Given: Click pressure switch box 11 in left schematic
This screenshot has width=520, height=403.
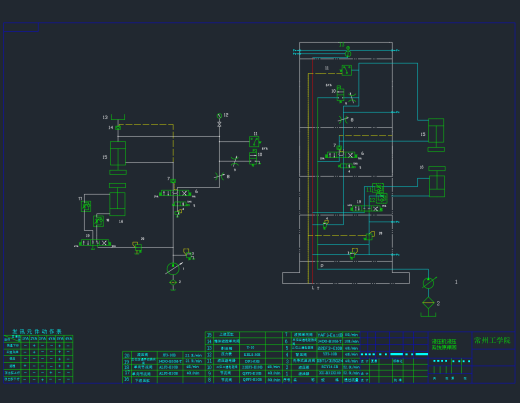Looking at the screenshot, I should coord(254,142).
